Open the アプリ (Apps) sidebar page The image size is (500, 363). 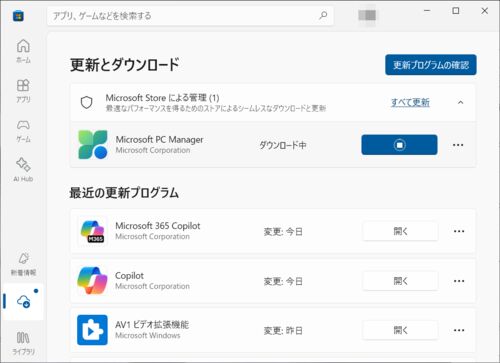[x=23, y=91]
